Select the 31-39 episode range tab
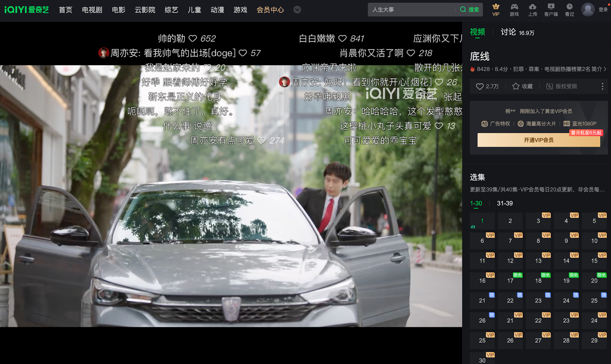Image resolution: width=611 pixels, height=364 pixels. (x=504, y=203)
